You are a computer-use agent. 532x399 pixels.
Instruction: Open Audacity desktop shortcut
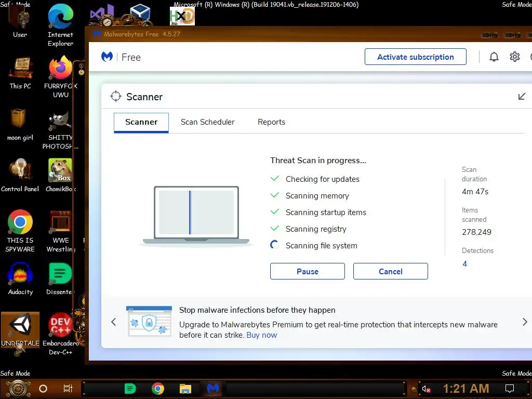[x=20, y=279]
